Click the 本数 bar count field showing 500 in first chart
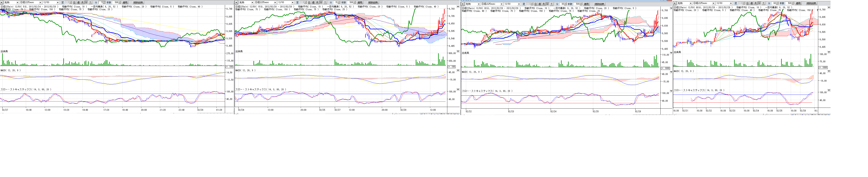The width and height of the screenshot is (868, 177). click(116, 2)
